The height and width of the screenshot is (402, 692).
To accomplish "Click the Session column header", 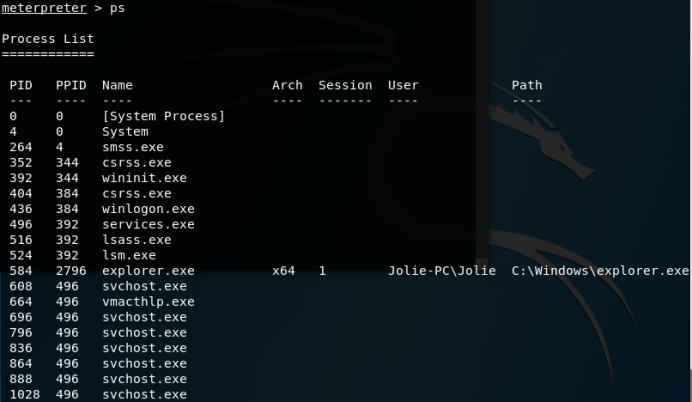I will point(345,85).
